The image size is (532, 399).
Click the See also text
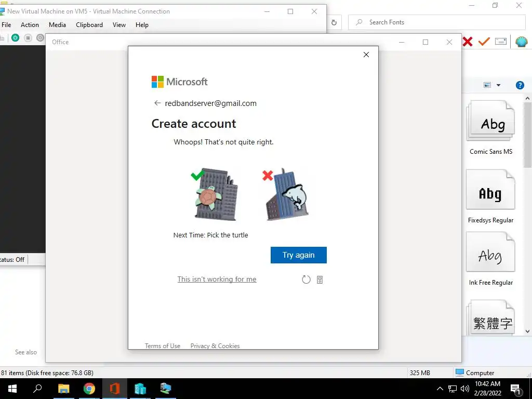coord(26,352)
